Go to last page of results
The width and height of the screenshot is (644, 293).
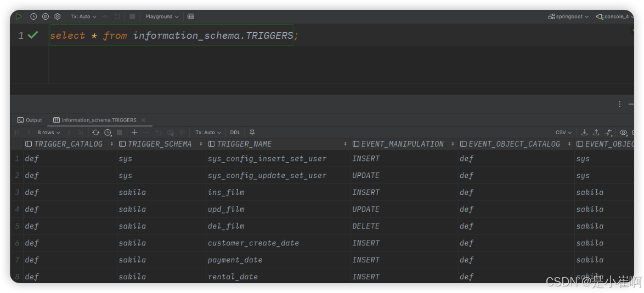81,133
